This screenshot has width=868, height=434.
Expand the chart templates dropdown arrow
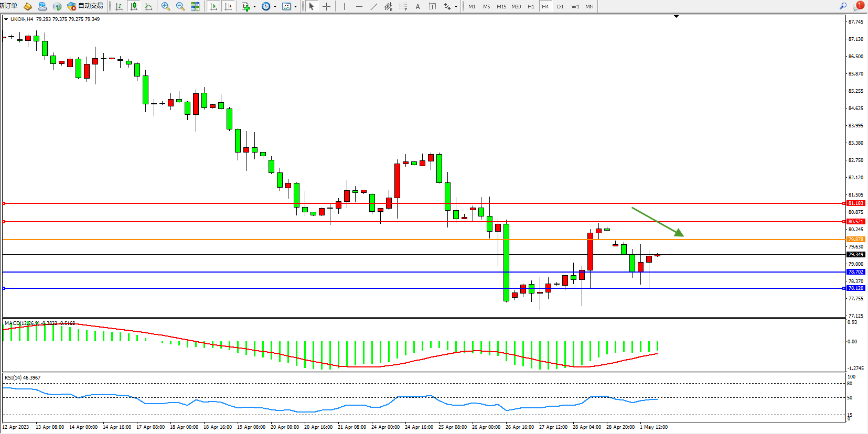coord(296,7)
